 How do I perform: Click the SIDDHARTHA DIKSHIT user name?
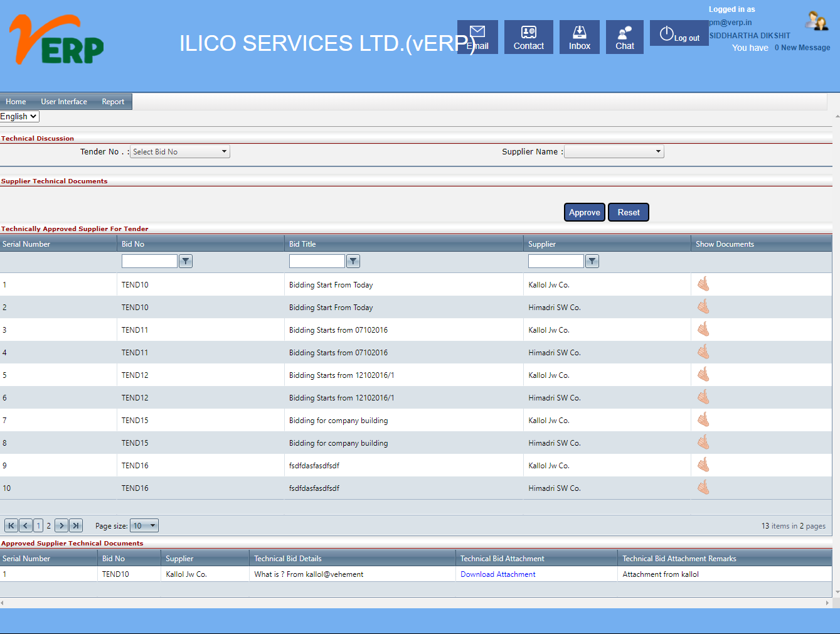click(x=750, y=36)
